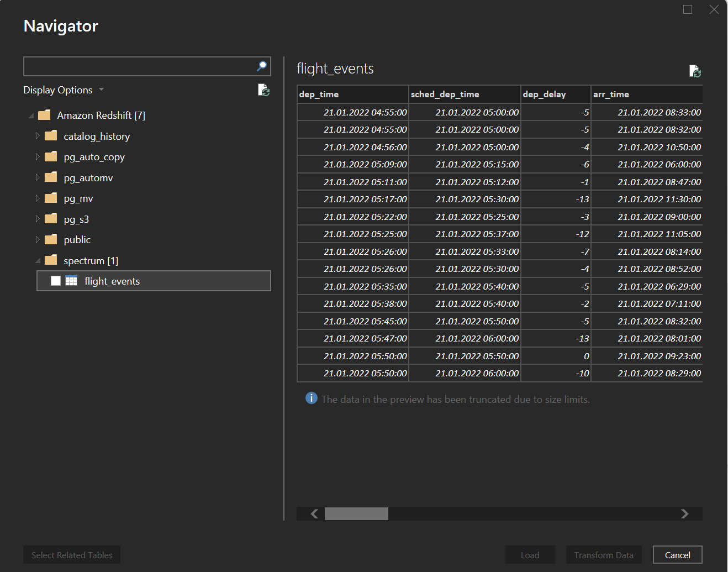Click the search magnifier icon
The image size is (728, 572).
coord(262,66)
